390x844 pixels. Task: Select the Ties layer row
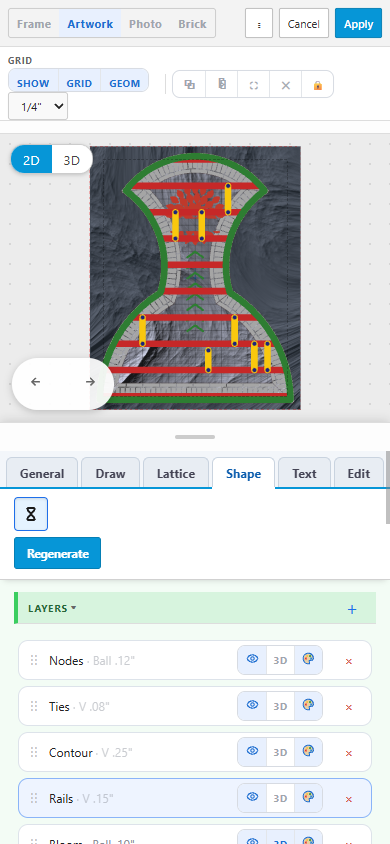[195, 706]
